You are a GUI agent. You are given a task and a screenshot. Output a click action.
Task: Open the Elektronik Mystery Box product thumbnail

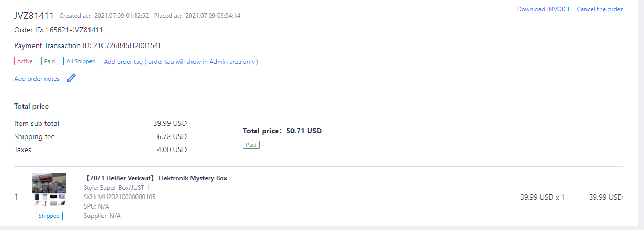pos(49,190)
